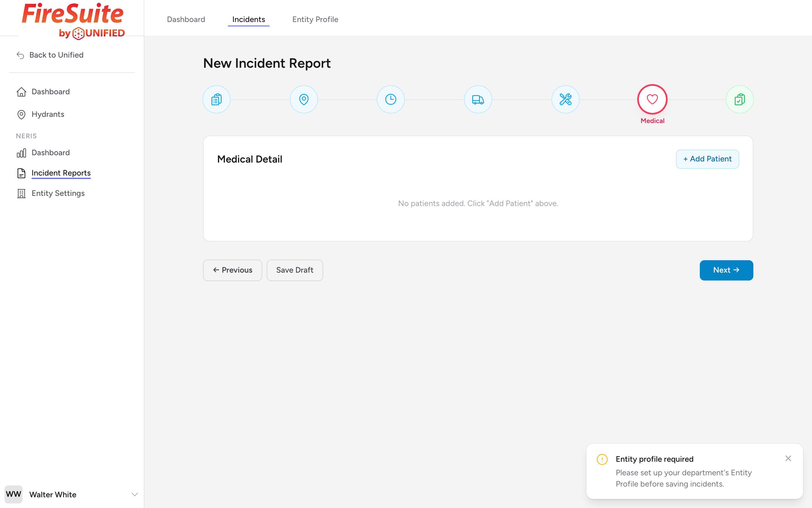
Task: Go back with the Previous button
Action: (x=233, y=270)
